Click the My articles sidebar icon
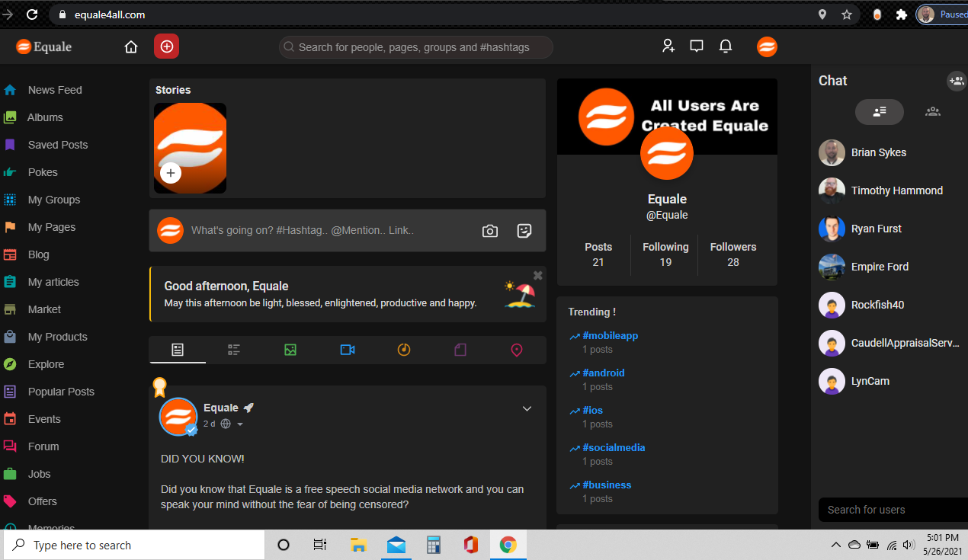The image size is (968, 560). click(10, 282)
